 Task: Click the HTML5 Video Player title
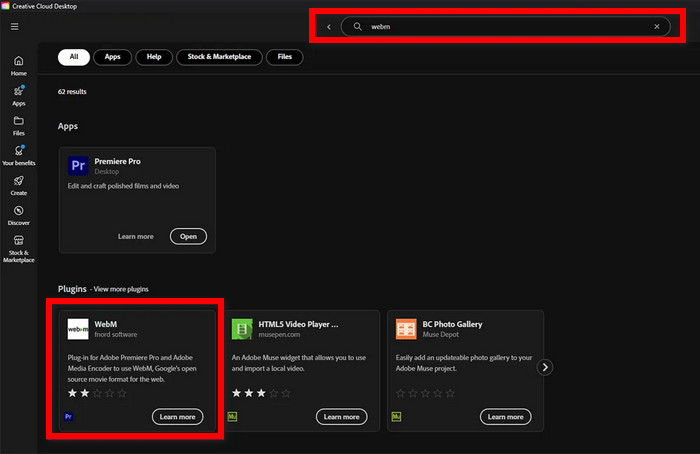298,325
